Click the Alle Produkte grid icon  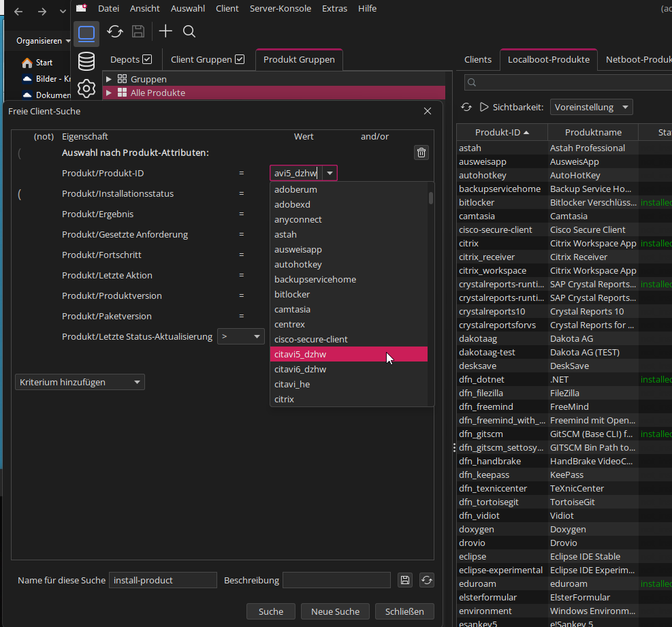click(x=122, y=93)
